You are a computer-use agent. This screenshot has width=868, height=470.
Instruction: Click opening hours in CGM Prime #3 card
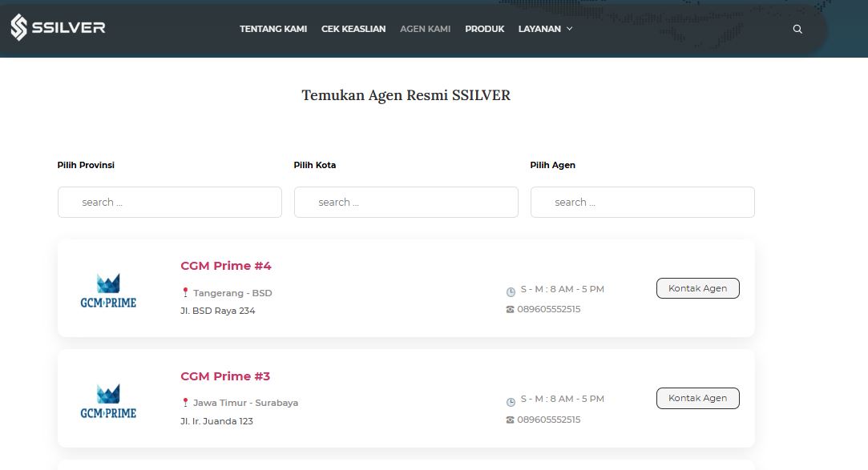pos(563,399)
